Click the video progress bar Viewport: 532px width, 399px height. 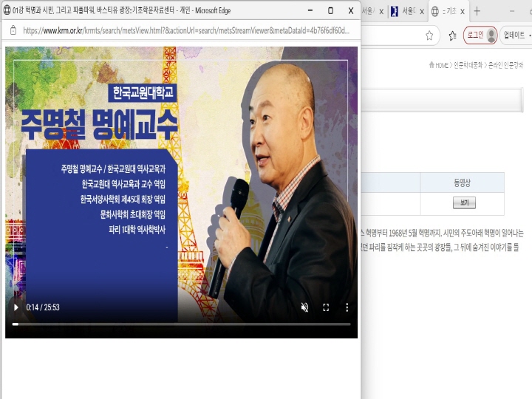(181, 324)
